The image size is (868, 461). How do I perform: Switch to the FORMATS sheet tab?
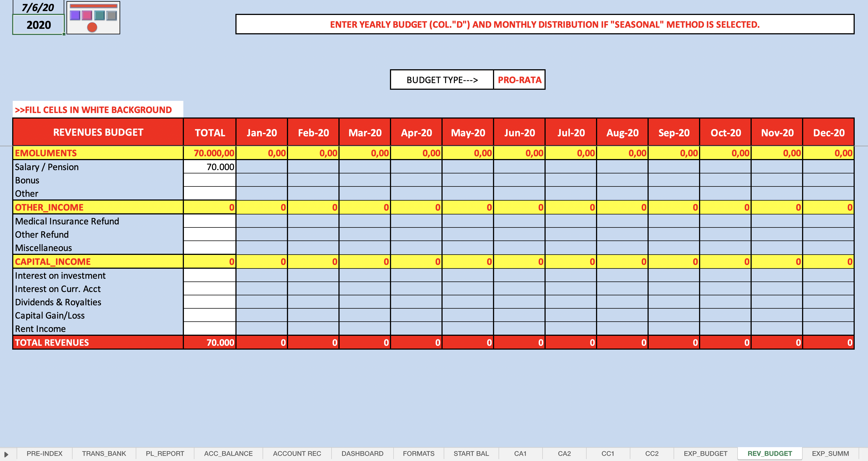pyautogui.click(x=418, y=454)
